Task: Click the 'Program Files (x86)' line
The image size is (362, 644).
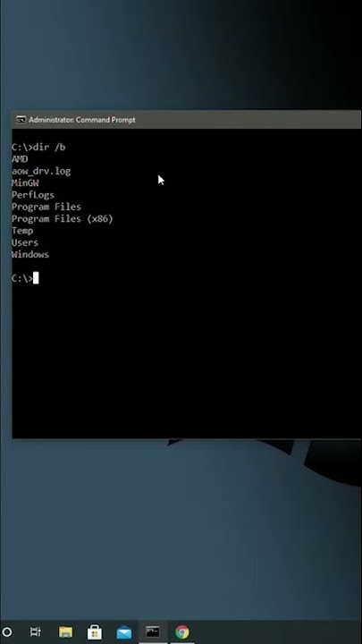Action: (63, 218)
